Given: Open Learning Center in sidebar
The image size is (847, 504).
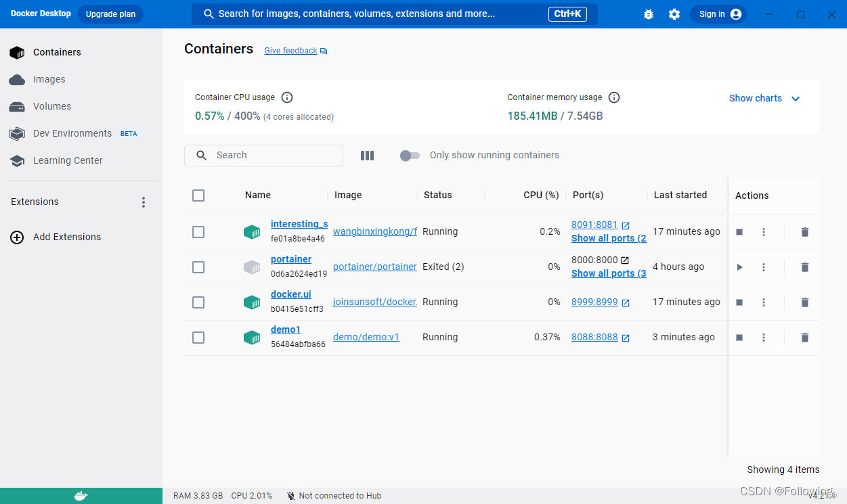Looking at the screenshot, I should pos(81,160).
